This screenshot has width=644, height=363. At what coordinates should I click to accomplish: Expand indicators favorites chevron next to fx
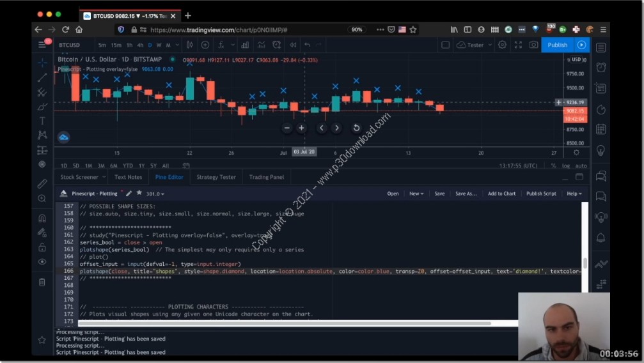coord(233,45)
